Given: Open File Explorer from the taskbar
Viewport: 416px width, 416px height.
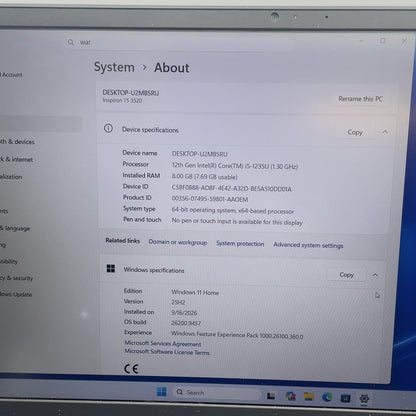Looking at the screenshot, I should pyautogui.click(x=309, y=396).
